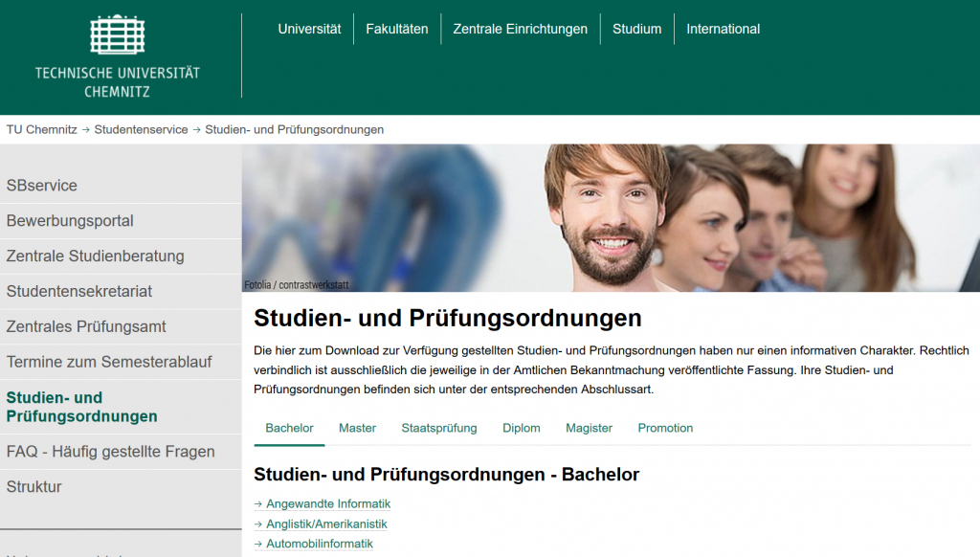The height and width of the screenshot is (557, 980).
Task: Open FAQ - Häufig gestellte Fragen
Action: coord(121,452)
